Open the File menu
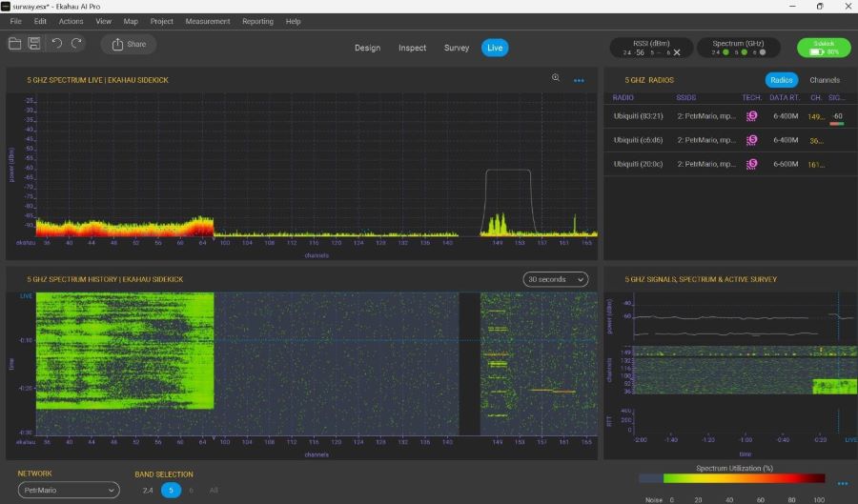858x504 pixels. pos(16,21)
